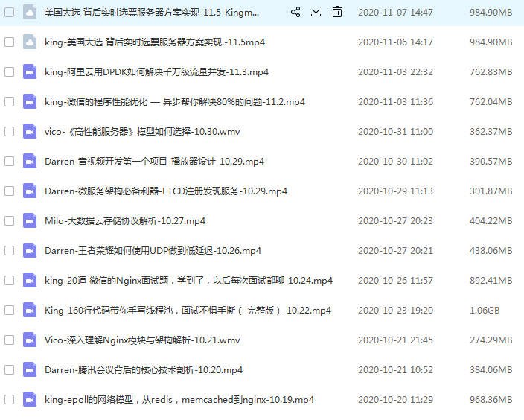Click the size value 968.36MB
Viewport: 524px width, 420px height.
(491, 399)
